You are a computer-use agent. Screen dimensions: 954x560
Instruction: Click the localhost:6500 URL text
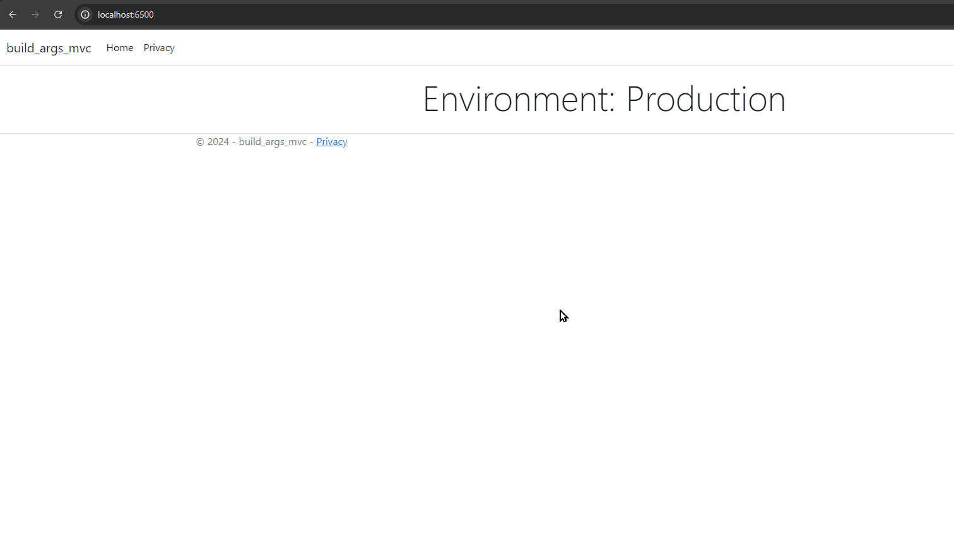125,15
